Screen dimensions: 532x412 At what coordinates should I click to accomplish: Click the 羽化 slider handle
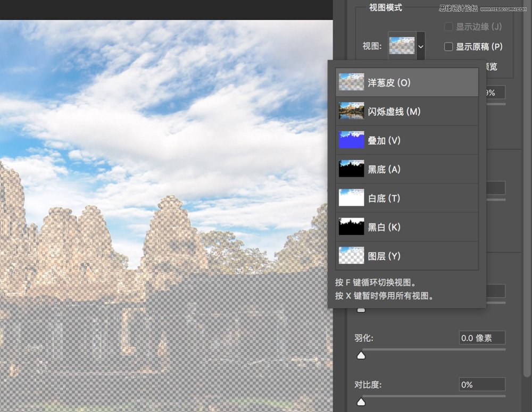pyautogui.click(x=361, y=355)
